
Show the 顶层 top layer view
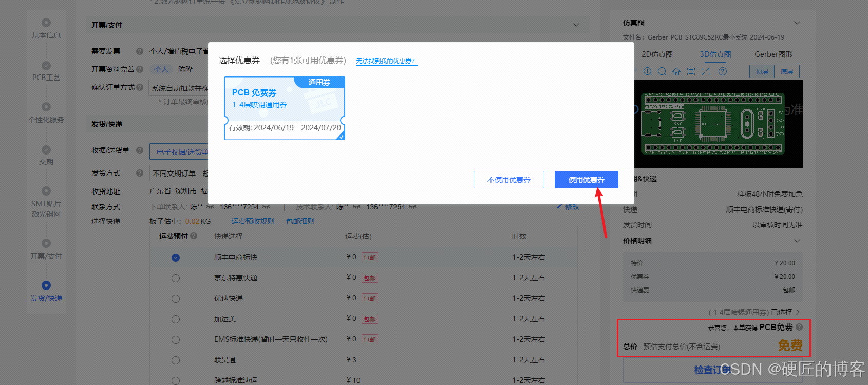[762, 71]
